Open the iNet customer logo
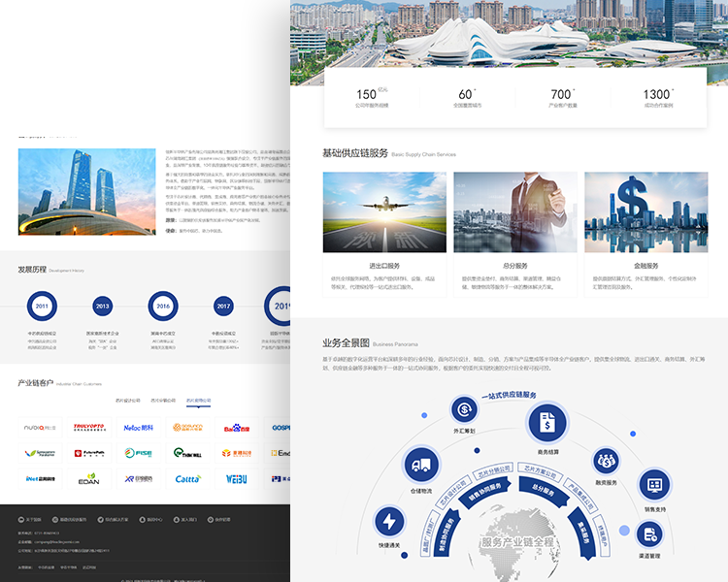This screenshot has width=728, height=582. point(40,479)
